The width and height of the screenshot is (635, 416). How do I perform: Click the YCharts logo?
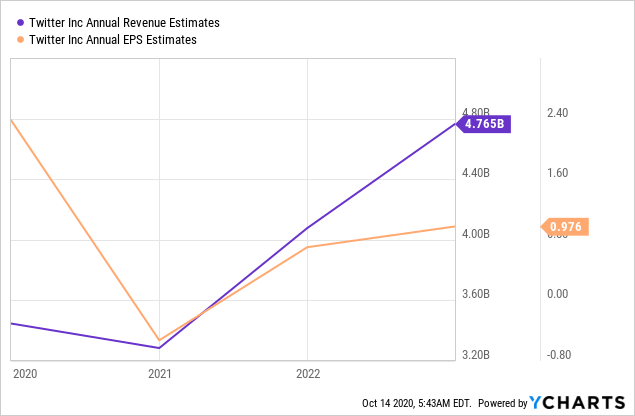(577, 403)
